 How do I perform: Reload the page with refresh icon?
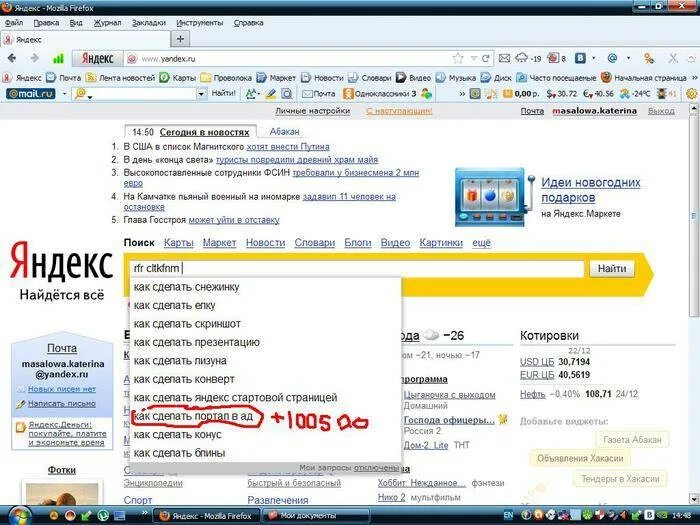tap(485, 58)
